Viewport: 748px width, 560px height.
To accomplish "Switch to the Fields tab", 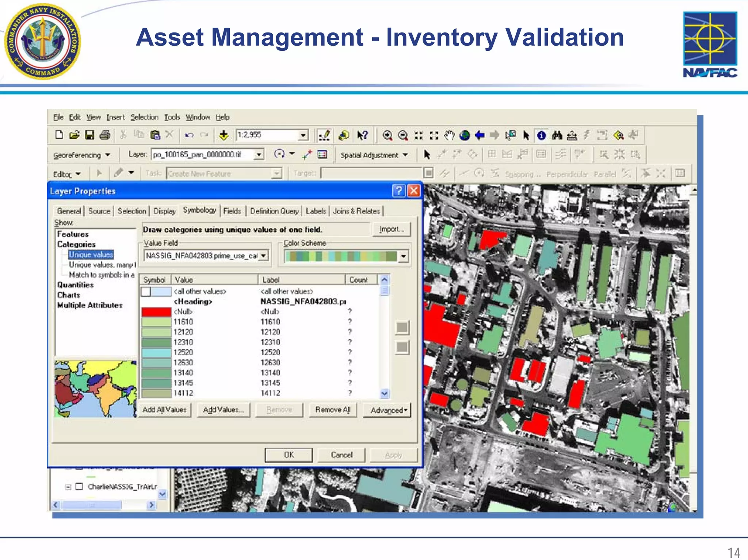I will (232, 211).
